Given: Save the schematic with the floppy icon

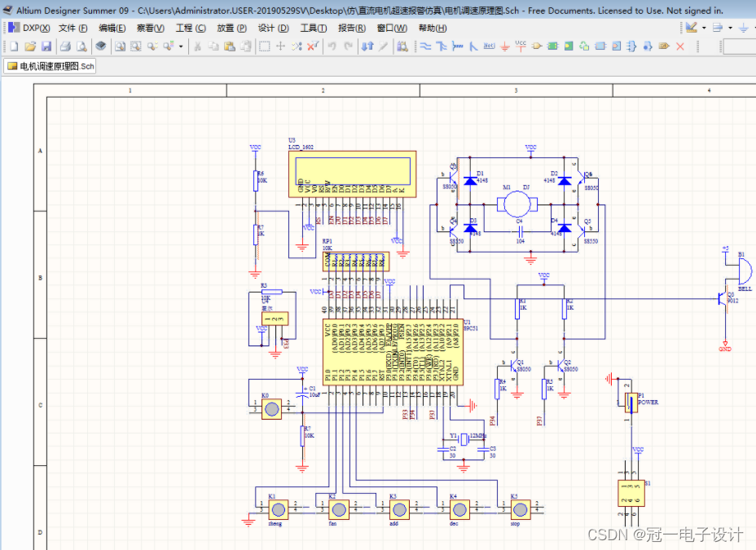Looking at the screenshot, I should pyautogui.click(x=46, y=46).
